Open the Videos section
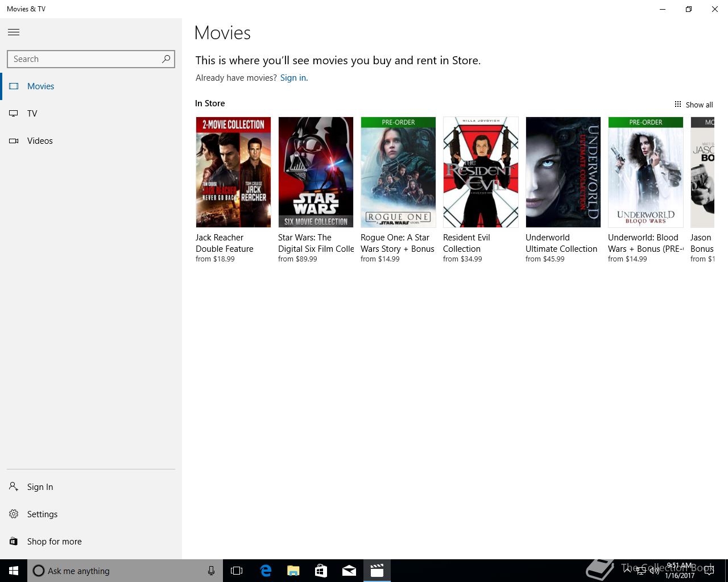This screenshot has height=582, width=728. [x=91, y=141]
